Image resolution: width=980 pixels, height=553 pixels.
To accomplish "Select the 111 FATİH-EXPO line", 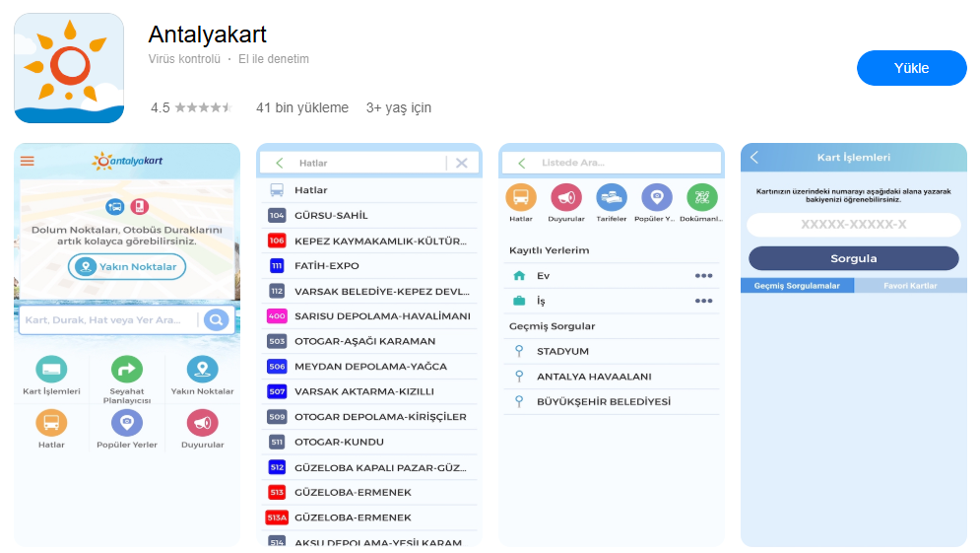I will (x=369, y=266).
